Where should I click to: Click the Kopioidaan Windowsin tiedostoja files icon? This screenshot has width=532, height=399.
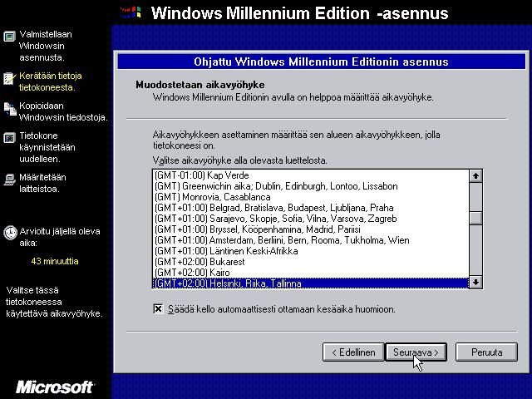point(10,109)
